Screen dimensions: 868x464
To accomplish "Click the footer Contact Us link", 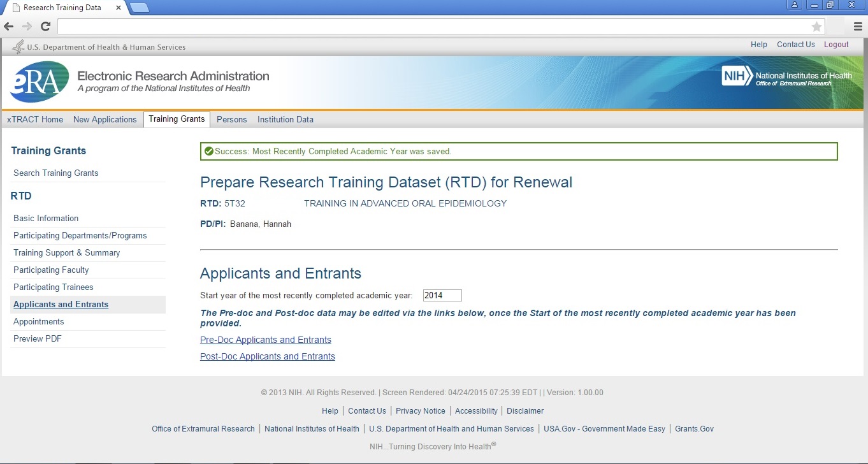I will click(367, 411).
